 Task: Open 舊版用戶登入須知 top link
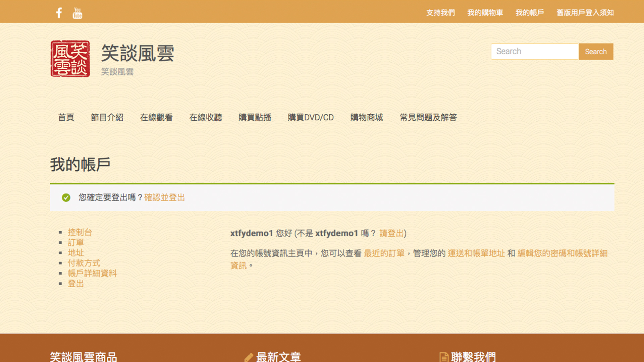[x=585, y=13]
